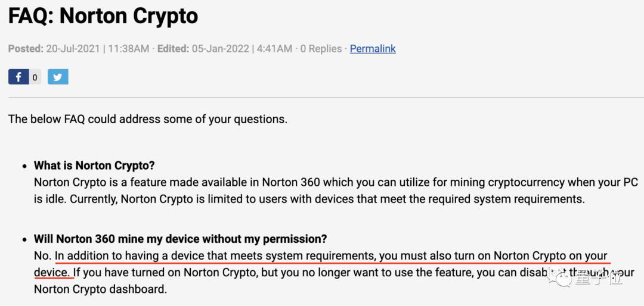Click the bullet before "What is Norton Crypto?"
The width and height of the screenshot is (644, 306).
[x=24, y=166]
